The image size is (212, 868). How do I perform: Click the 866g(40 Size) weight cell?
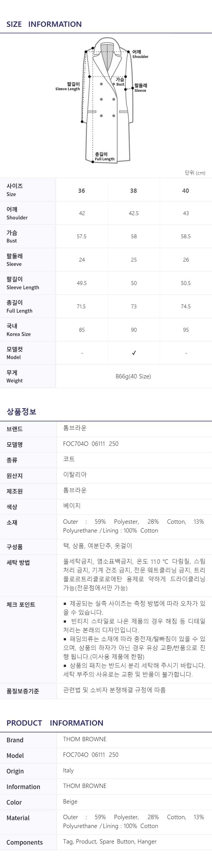pyautogui.click(x=133, y=376)
